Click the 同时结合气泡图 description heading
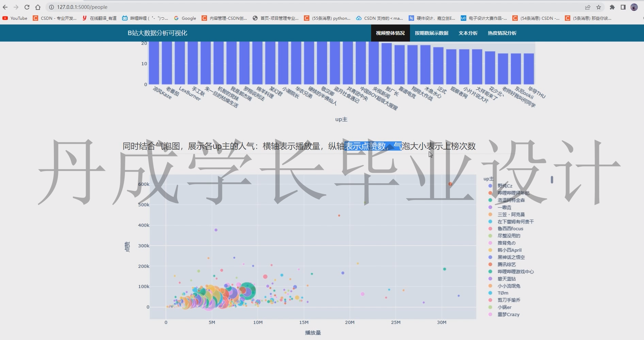Screen dimensions: 644x340 click(299, 146)
